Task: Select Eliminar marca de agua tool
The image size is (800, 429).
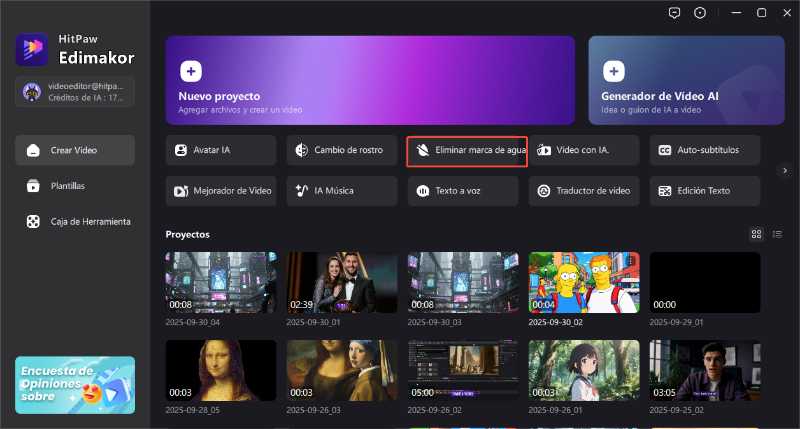Action: click(x=467, y=150)
